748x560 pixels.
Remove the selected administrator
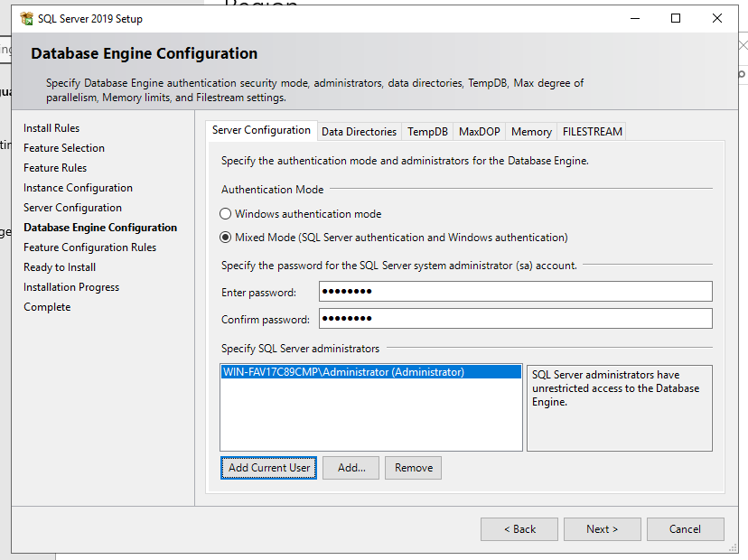click(413, 468)
